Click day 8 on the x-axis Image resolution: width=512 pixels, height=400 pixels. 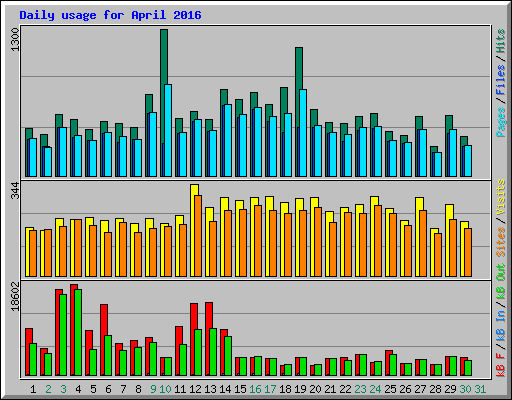point(138,389)
